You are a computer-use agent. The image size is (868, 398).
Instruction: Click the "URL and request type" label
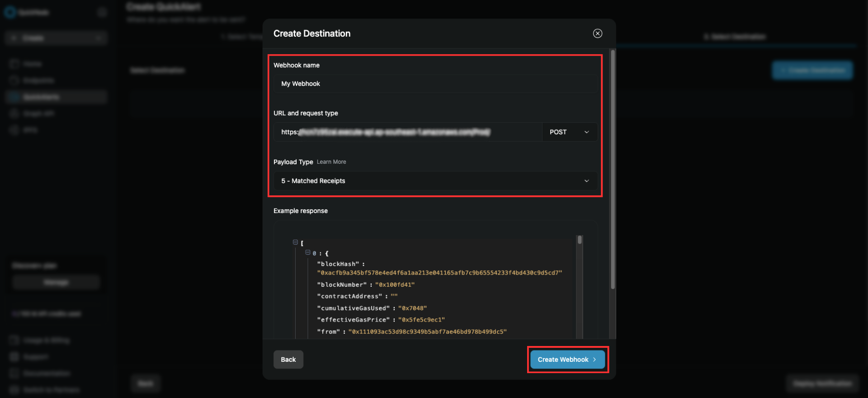point(306,113)
